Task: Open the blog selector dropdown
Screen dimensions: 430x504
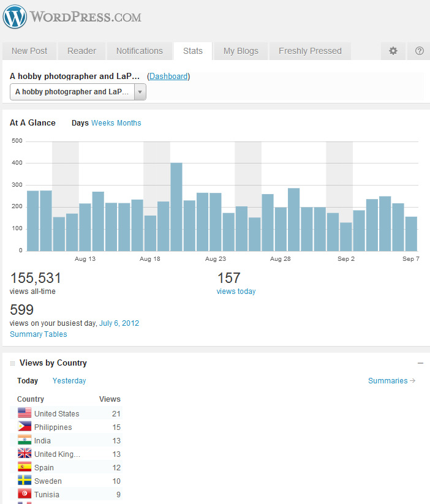Action: [x=78, y=92]
